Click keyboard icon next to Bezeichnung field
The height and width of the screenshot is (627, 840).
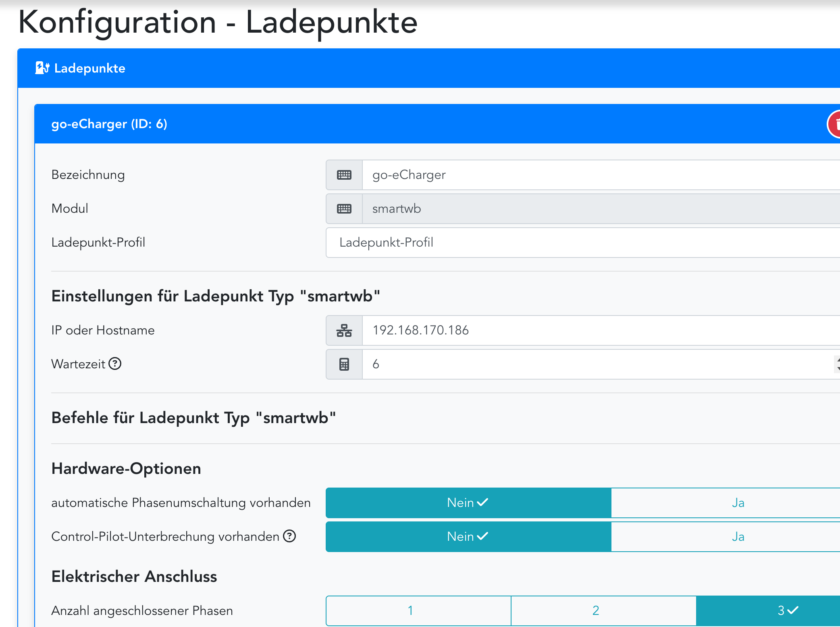[344, 175]
